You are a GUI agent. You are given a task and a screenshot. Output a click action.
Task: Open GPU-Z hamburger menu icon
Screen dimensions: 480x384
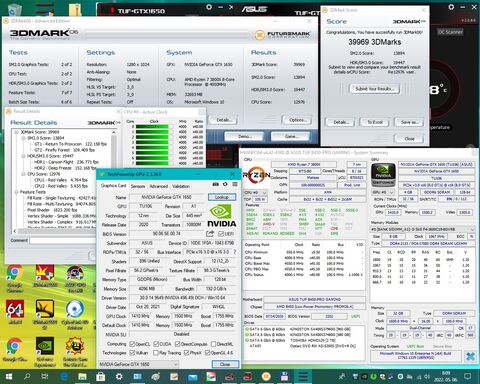click(235, 184)
